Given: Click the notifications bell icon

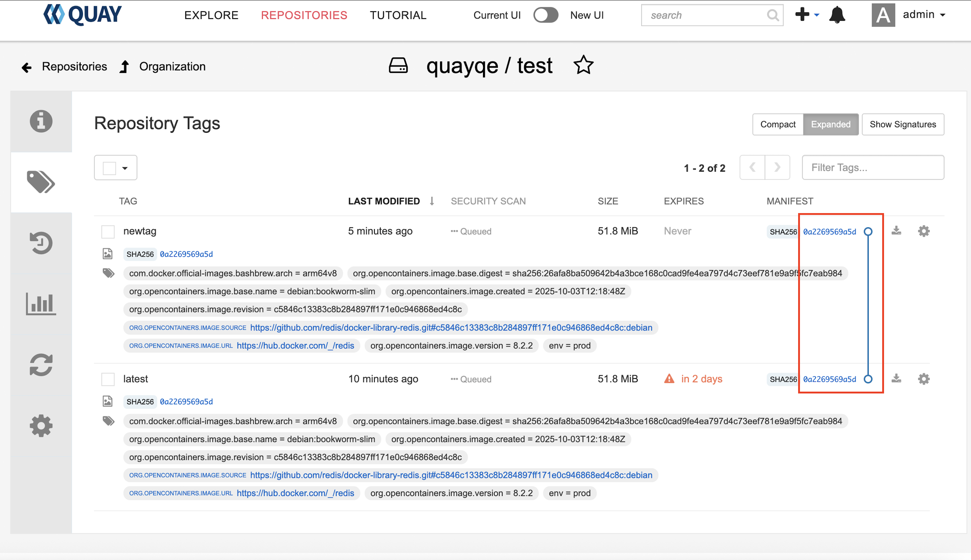Looking at the screenshot, I should pyautogui.click(x=837, y=15).
